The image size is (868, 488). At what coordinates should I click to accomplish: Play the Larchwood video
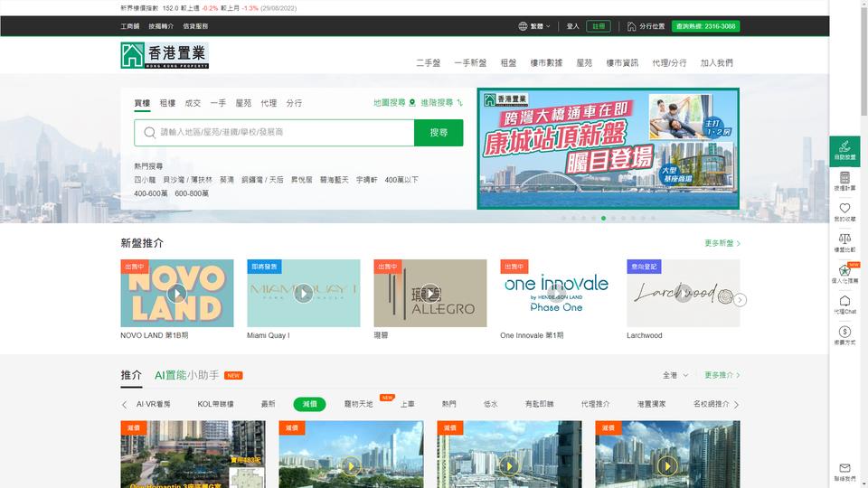(x=684, y=293)
